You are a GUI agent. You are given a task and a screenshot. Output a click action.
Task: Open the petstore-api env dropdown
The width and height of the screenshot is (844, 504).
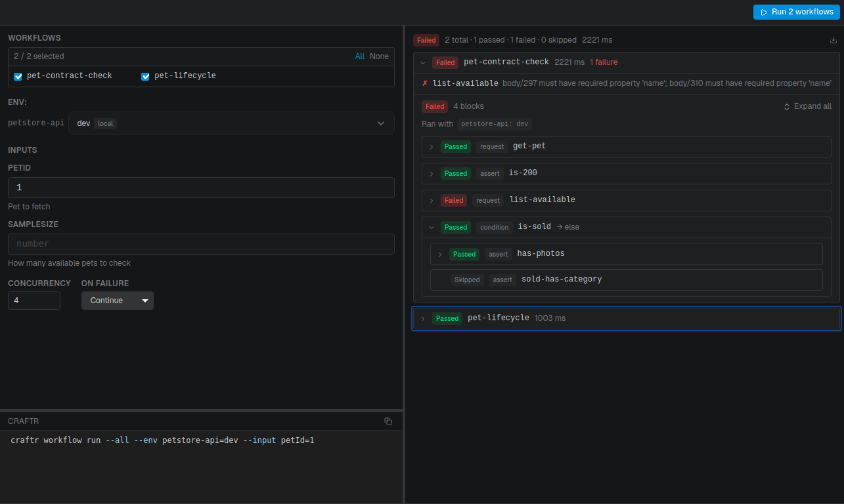click(x=231, y=123)
